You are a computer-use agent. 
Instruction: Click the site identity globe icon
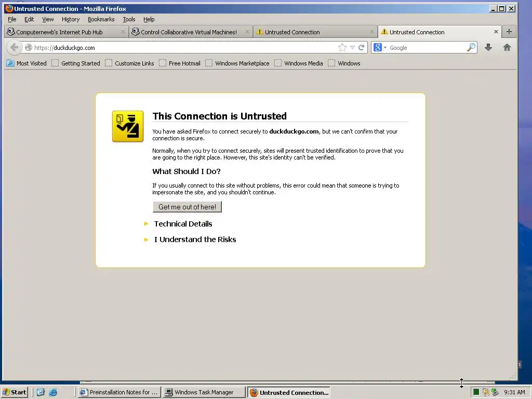click(29, 47)
